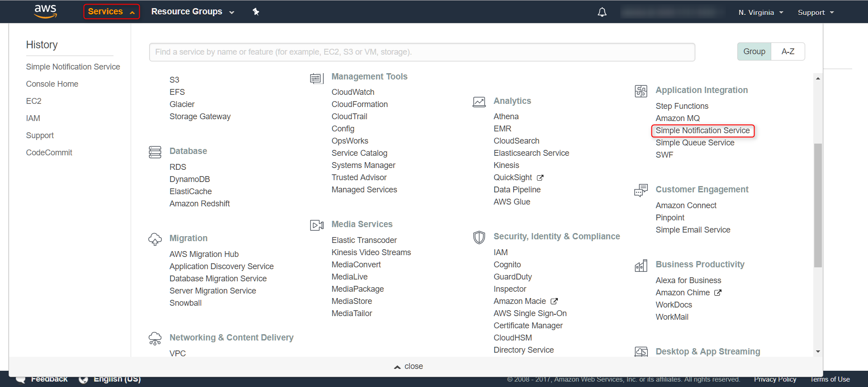The width and height of the screenshot is (868, 387).
Task: Click the Application Integration icon
Action: [x=641, y=91]
